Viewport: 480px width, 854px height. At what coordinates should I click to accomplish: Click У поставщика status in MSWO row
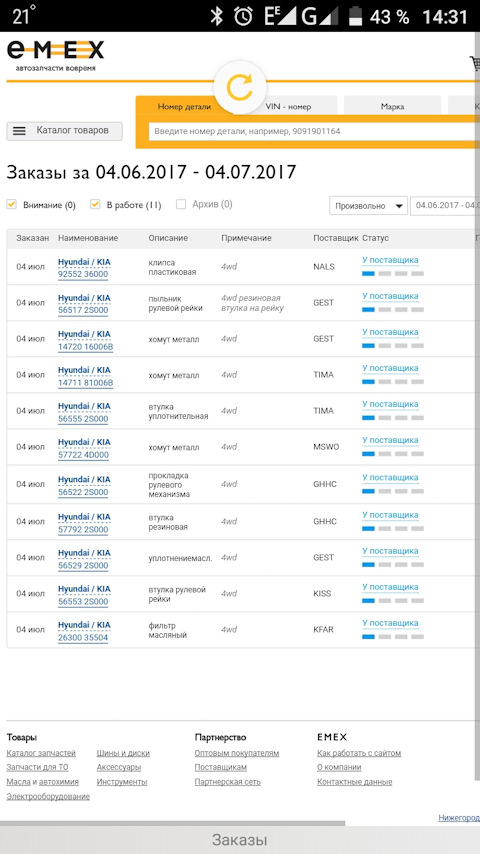click(390, 440)
